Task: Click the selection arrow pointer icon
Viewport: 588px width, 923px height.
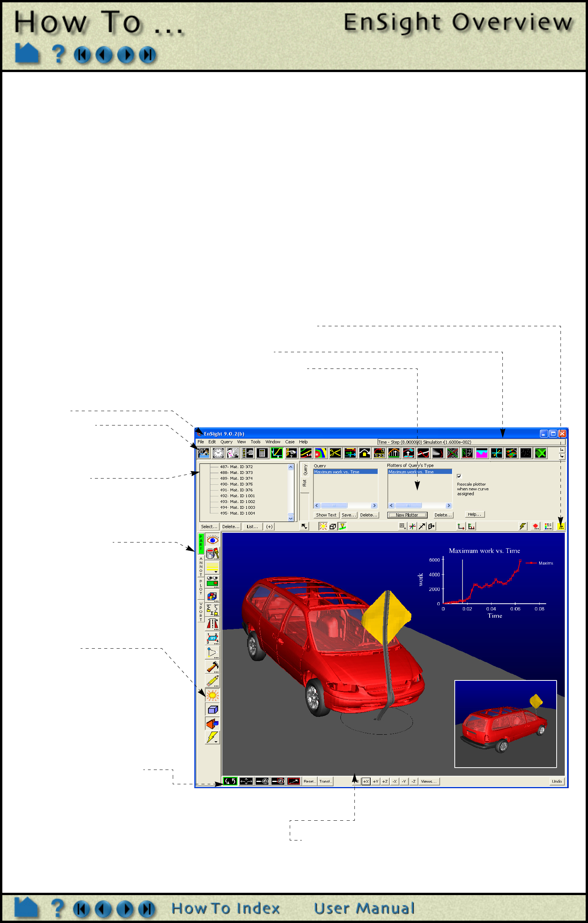Action: [x=304, y=526]
